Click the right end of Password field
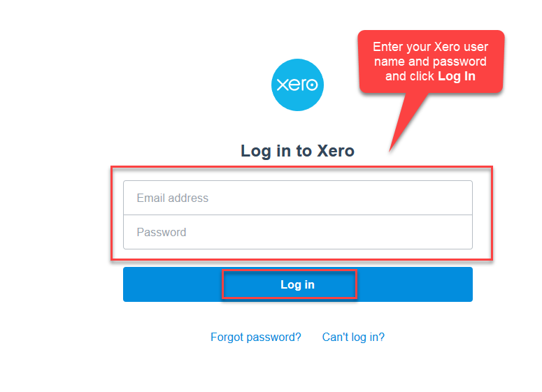 462,232
